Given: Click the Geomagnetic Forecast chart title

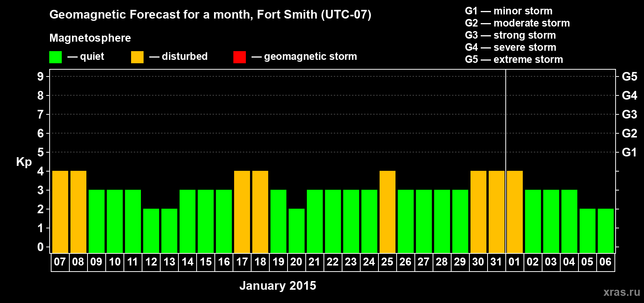Looking at the screenshot, I should pos(210,15).
